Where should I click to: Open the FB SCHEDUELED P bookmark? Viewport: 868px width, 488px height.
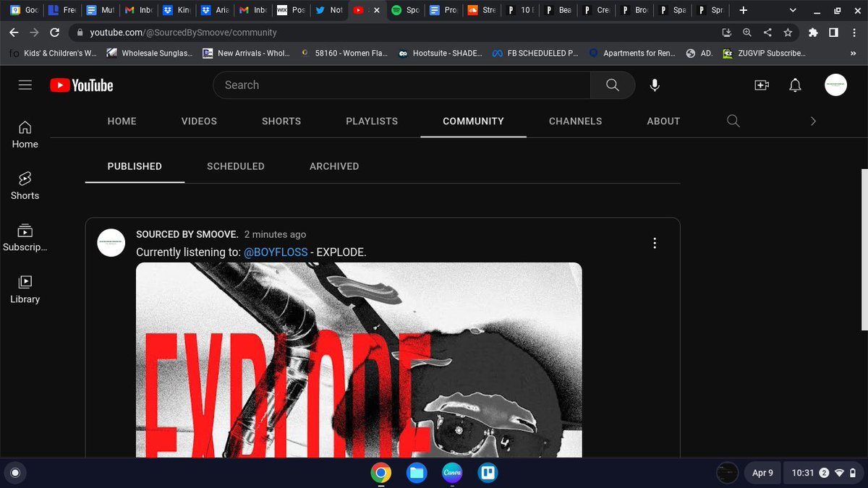pyautogui.click(x=536, y=53)
